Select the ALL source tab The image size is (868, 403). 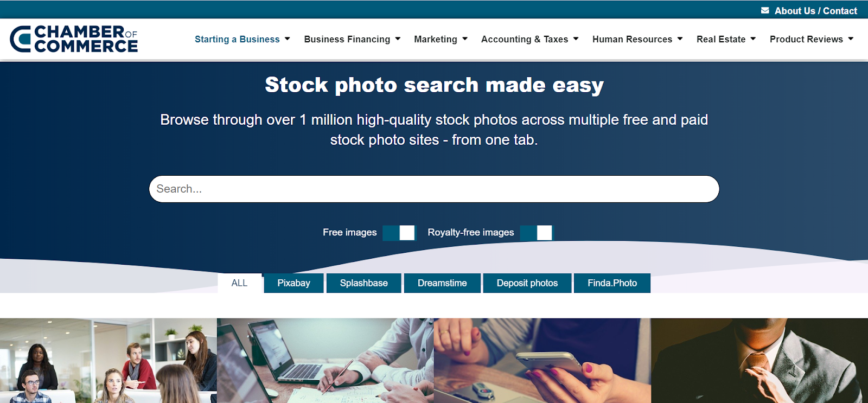[x=239, y=283]
